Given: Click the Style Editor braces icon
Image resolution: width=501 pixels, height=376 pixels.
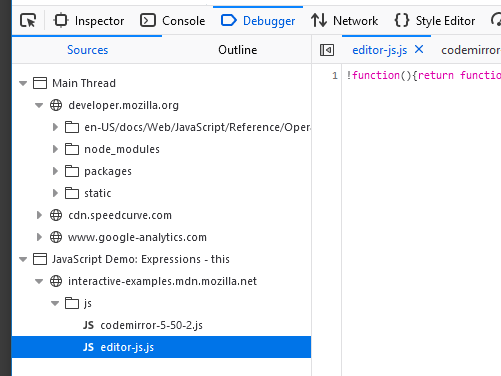Looking at the screenshot, I should tap(402, 20).
